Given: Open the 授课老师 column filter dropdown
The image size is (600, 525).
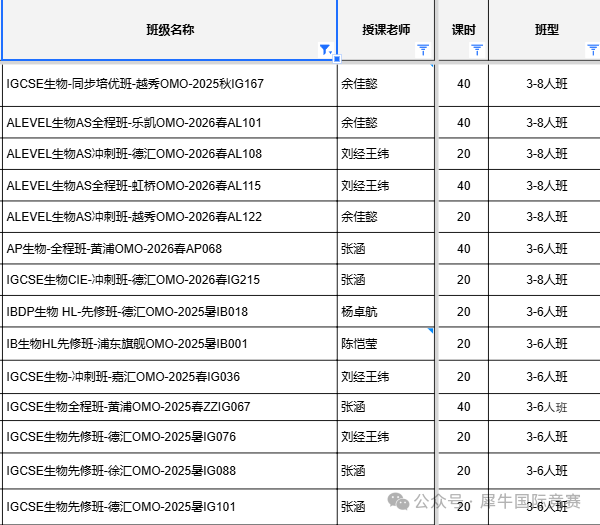Looking at the screenshot, I should tap(423, 49).
